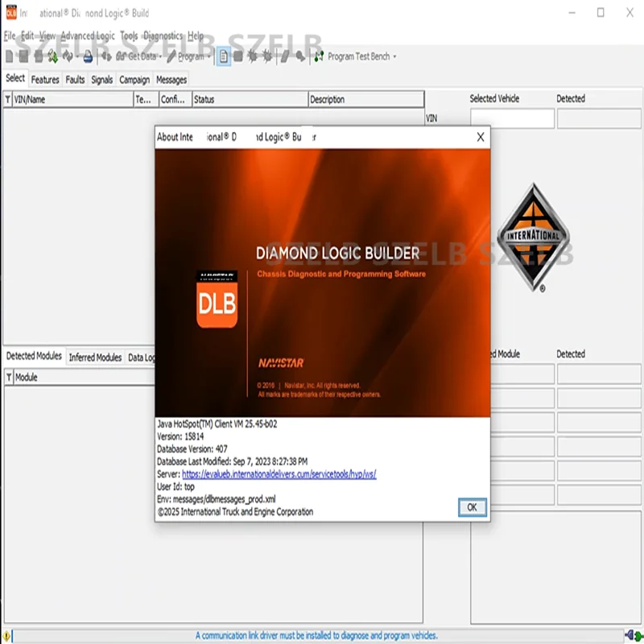Screen dimensions: 644x644
Task: Click the communication link driver status message
Action: [316, 635]
